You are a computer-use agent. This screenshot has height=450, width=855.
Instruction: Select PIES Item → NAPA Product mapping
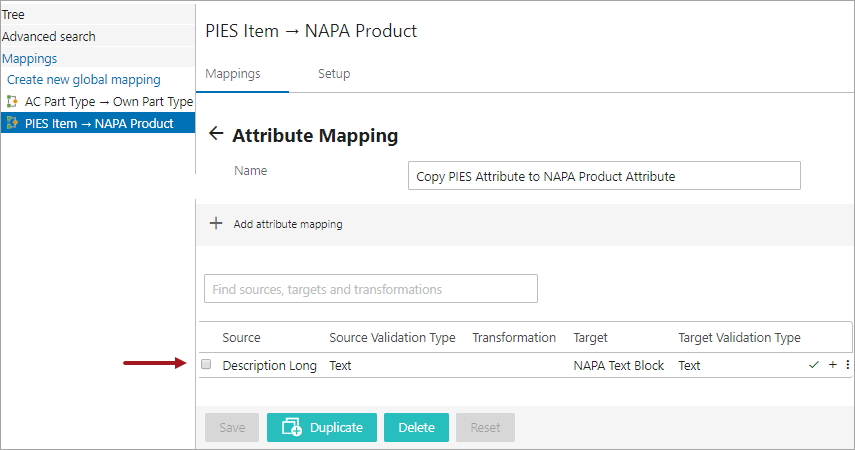[99, 123]
